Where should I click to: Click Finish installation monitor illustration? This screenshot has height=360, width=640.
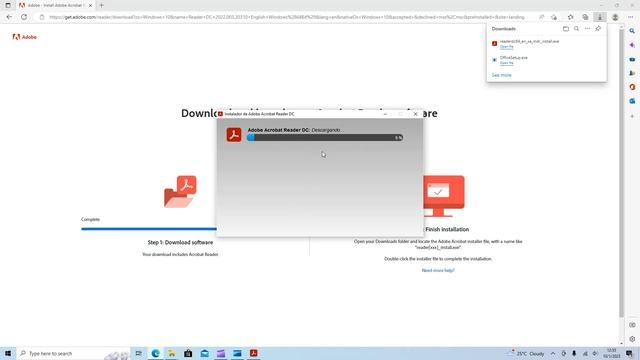pyautogui.click(x=444, y=196)
